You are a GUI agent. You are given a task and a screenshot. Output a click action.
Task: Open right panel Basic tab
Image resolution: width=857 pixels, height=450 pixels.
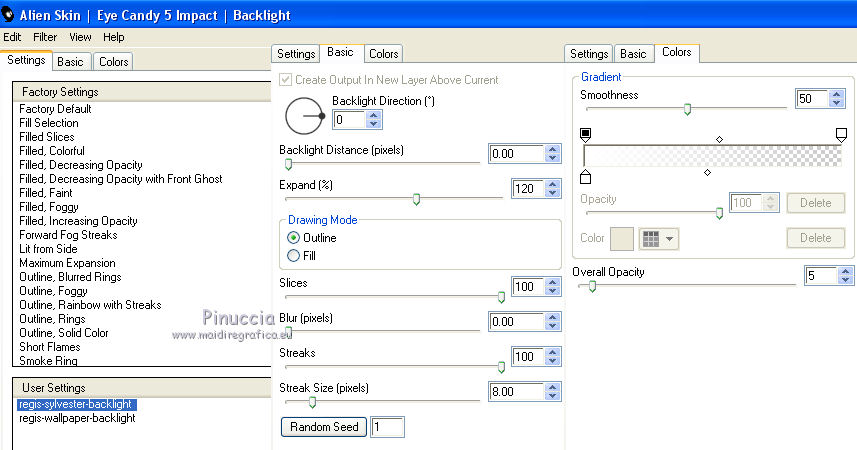[633, 54]
